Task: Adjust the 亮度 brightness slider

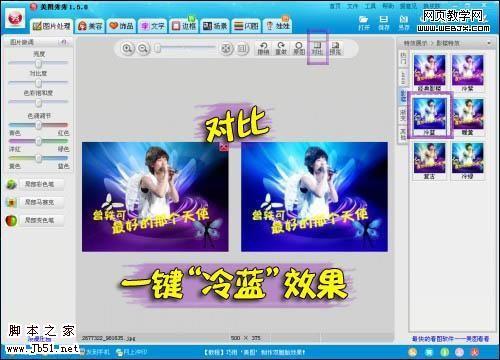Action: [x=38, y=63]
